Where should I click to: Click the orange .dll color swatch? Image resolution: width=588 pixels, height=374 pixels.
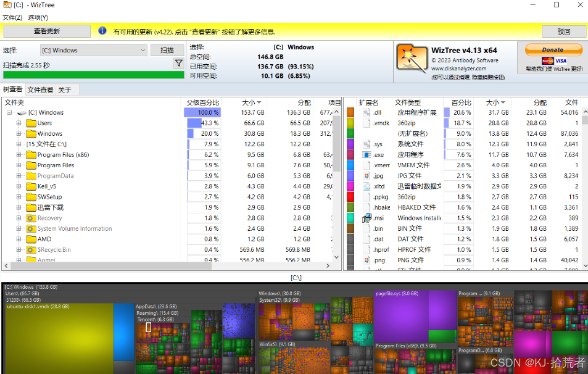(x=350, y=112)
